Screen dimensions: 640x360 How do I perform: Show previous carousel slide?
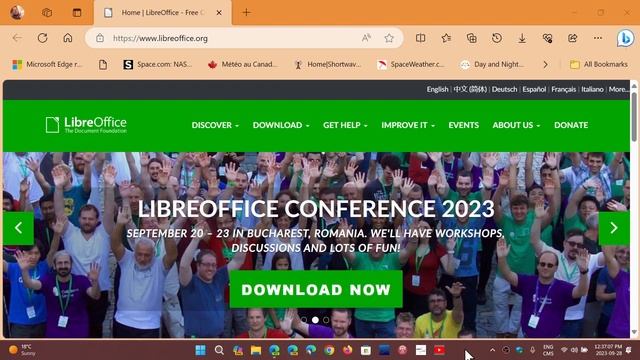click(x=18, y=228)
